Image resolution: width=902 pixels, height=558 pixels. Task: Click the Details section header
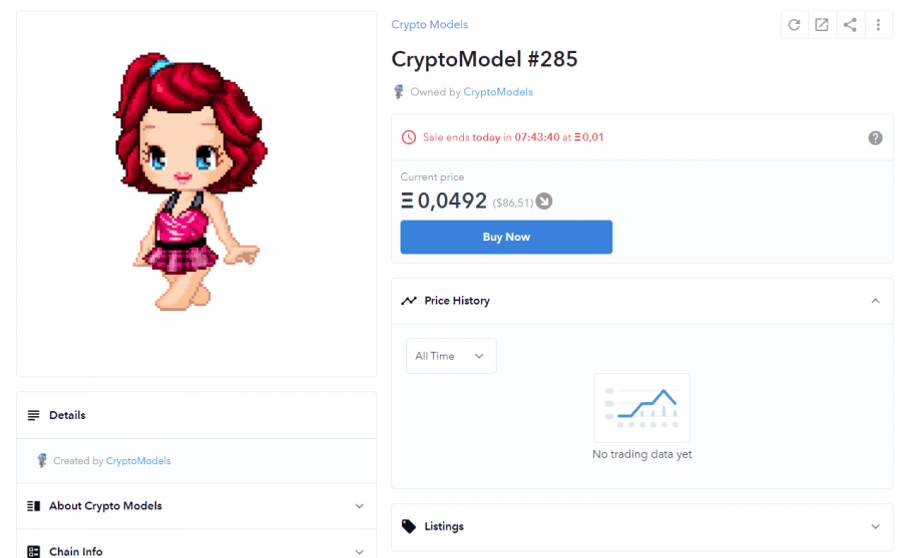click(x=197, y=415)
